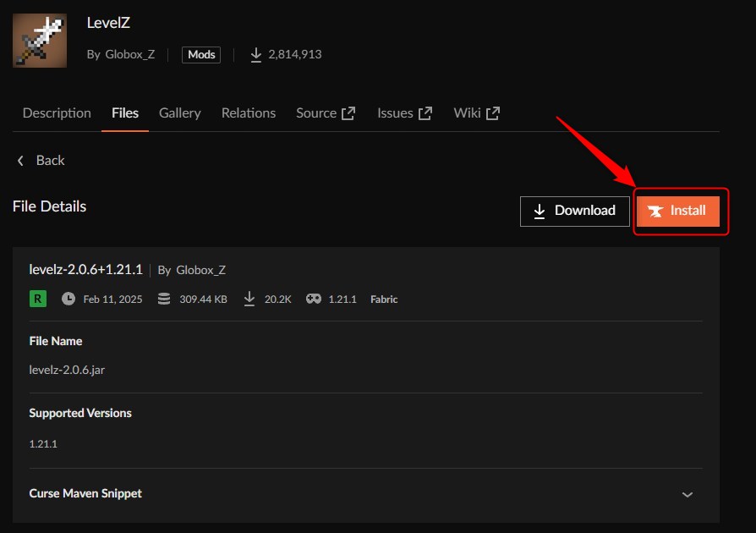Open the LevelZ mod sword thumbnail
This screenshot has width=756, height=533.
click(x=40, y=41)
